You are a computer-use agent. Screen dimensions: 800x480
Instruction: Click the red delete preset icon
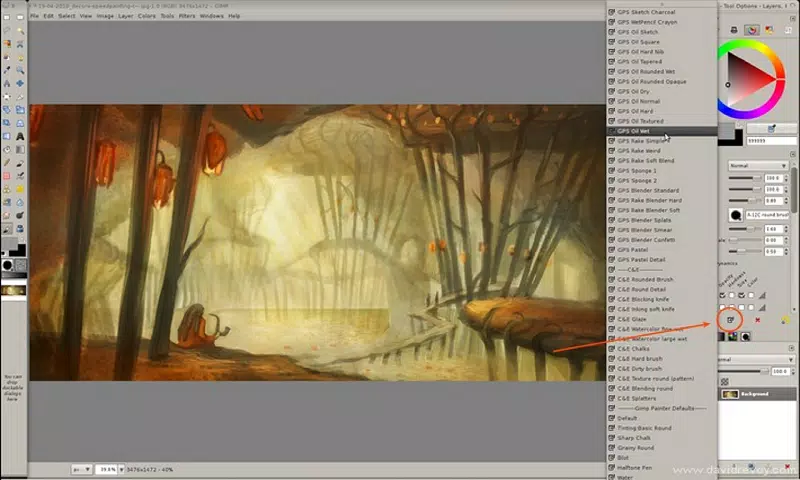click(x=757, y=320)
